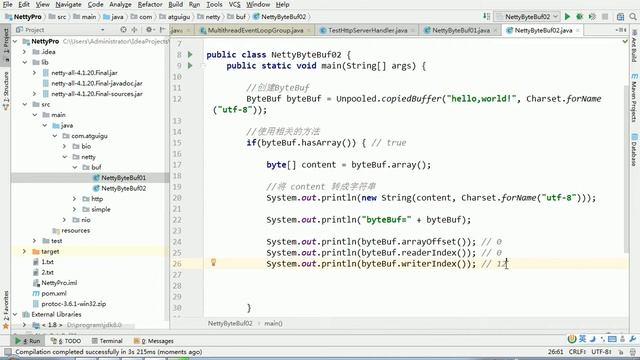Image resolution: width=640 pixels, height=360 pixels.
Task: Collapse all icon in Project panel
Action: [134, 30]
